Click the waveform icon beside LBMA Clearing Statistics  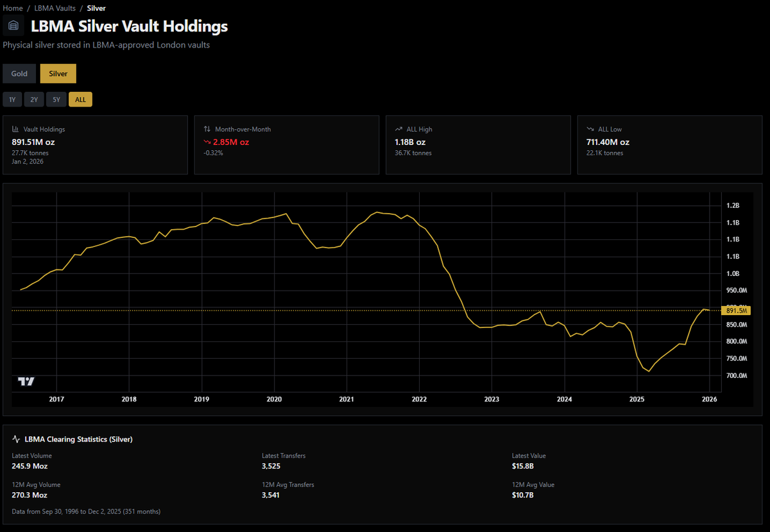[16, 439]
